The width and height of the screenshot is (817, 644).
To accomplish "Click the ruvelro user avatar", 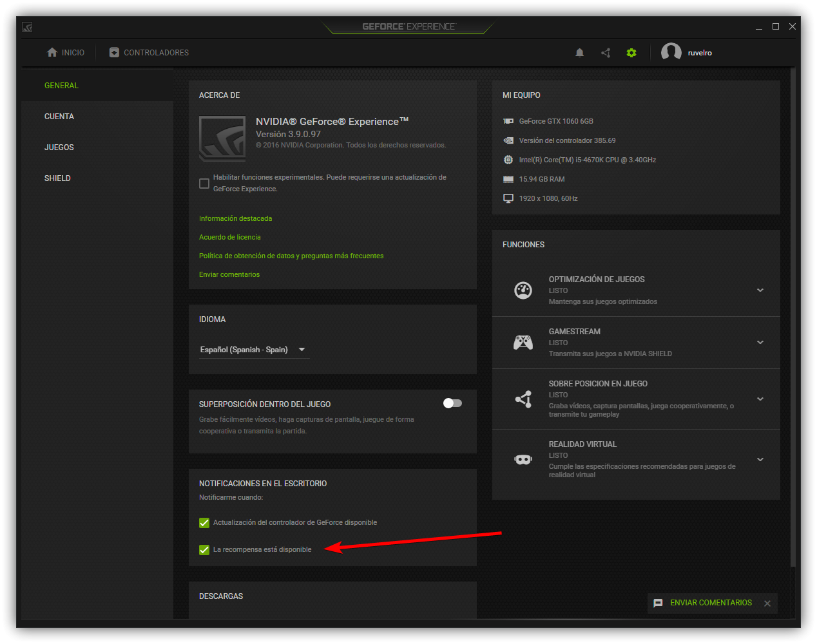I will click(671, 52).
